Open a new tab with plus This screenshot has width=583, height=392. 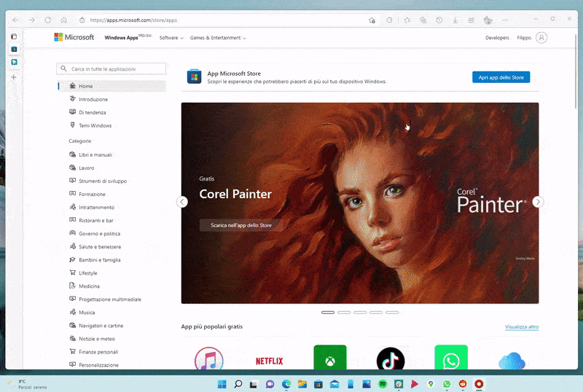(14, 77)
